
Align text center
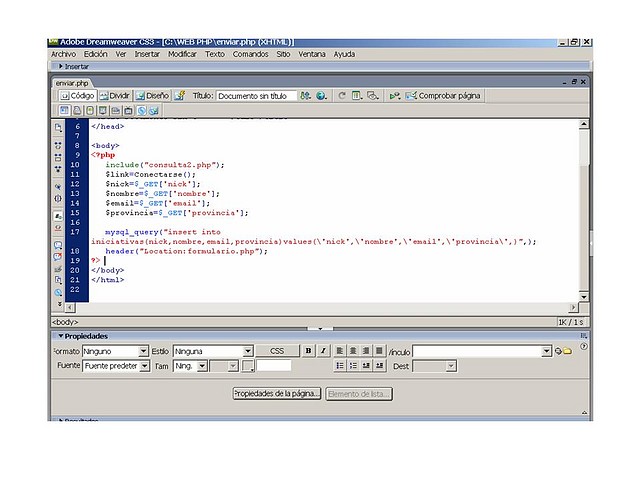[353, 351]
